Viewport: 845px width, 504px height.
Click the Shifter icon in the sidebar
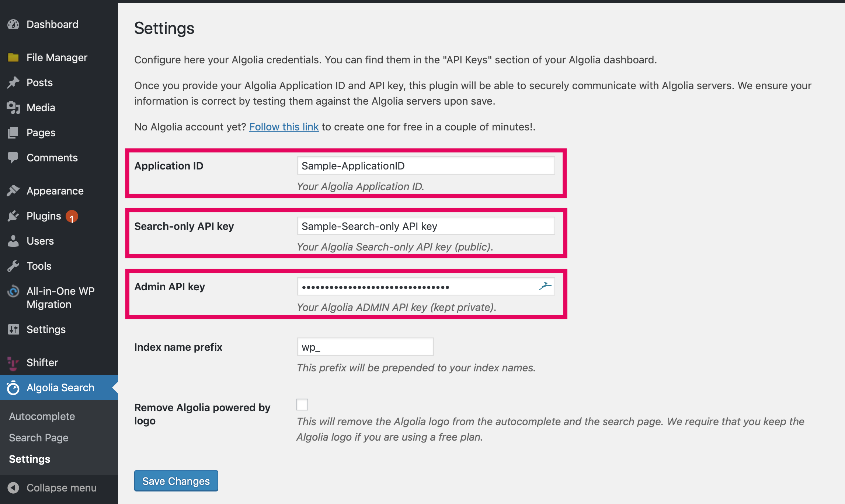point(13,363)
